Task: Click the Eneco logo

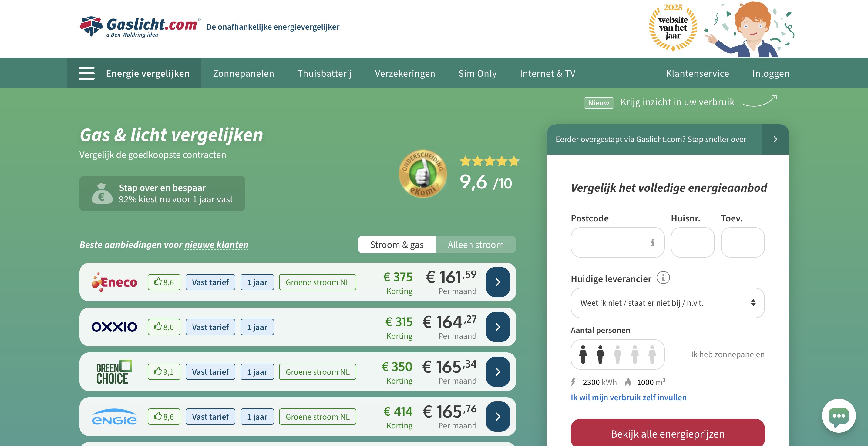Action: (114, 282)
